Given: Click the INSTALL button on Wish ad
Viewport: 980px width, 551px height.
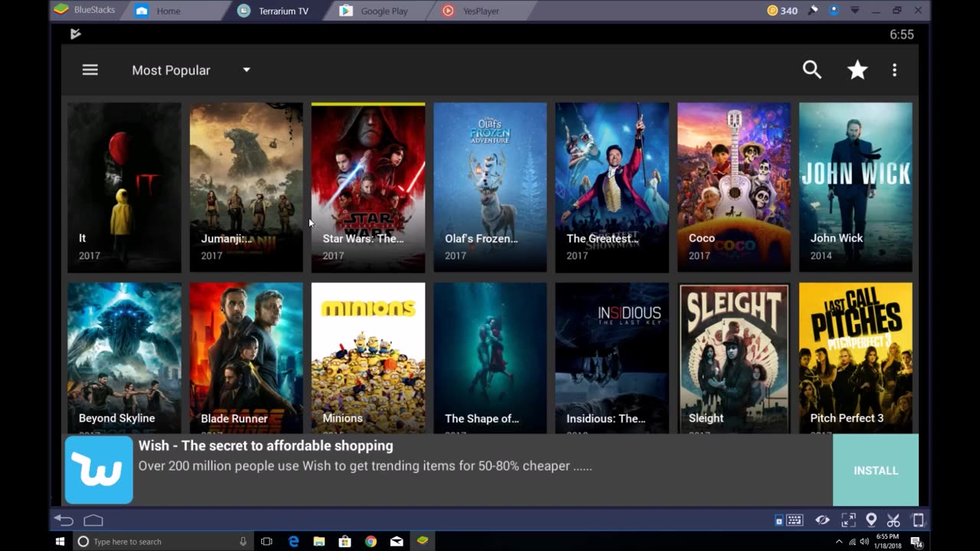Looking at the screenshot, I should click(876, 470).
